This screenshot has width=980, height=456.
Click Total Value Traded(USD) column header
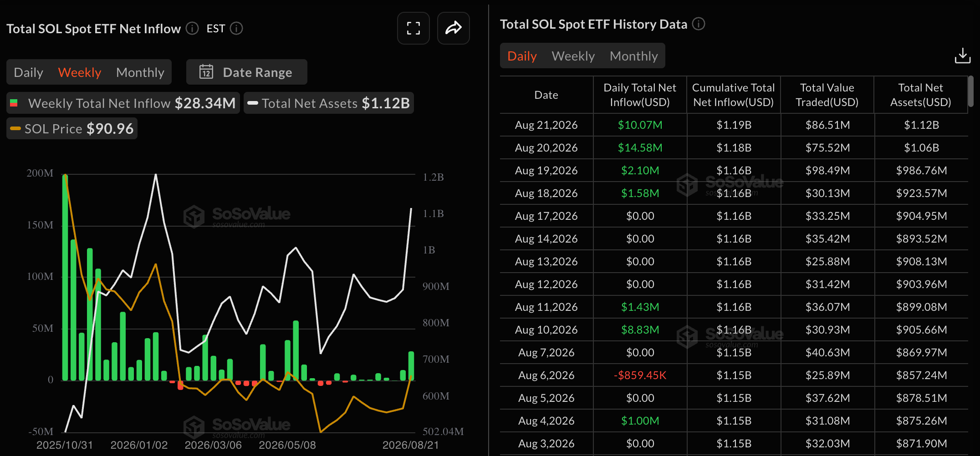point(827,95)
